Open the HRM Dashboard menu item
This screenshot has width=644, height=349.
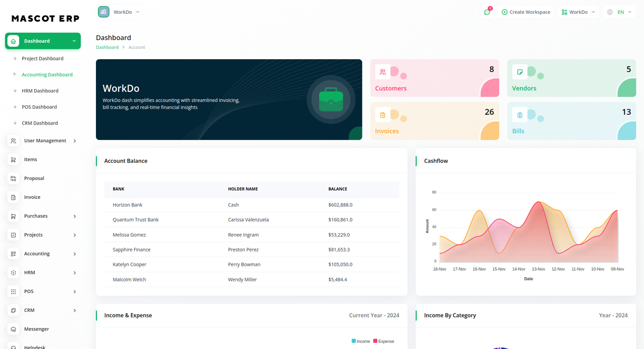point(40,91)
